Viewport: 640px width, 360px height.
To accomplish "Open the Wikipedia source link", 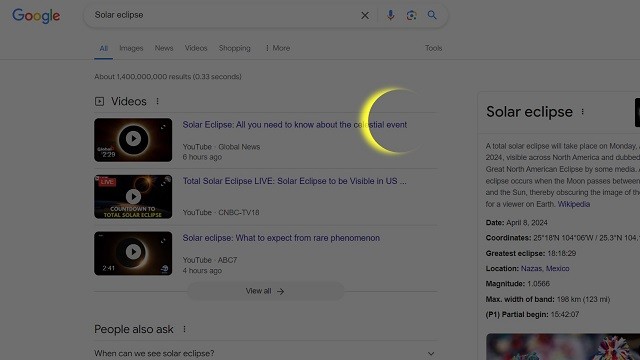I will (573, 204).
